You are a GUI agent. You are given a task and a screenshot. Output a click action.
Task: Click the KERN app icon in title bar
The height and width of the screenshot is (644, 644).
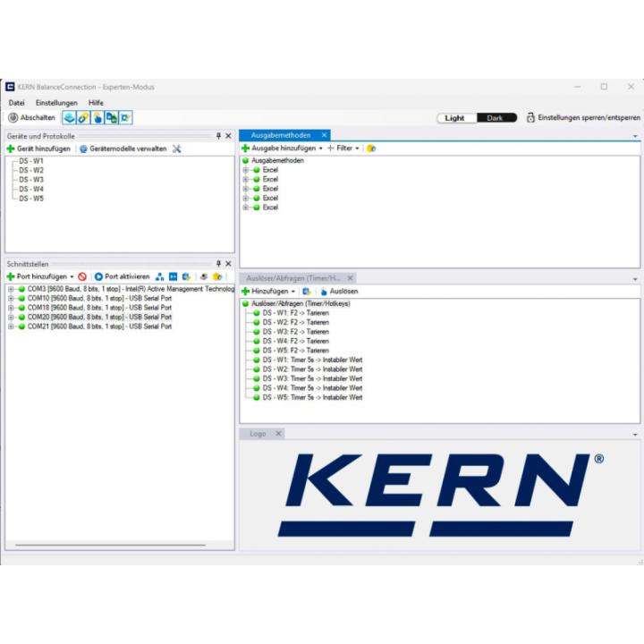[x=10, y=87]
